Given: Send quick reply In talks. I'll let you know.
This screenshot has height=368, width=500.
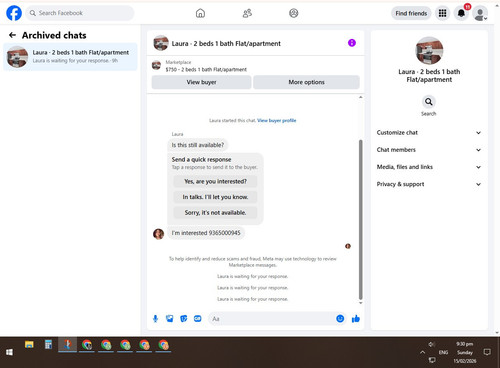Looking at the screenshot, I should point(215,197).
